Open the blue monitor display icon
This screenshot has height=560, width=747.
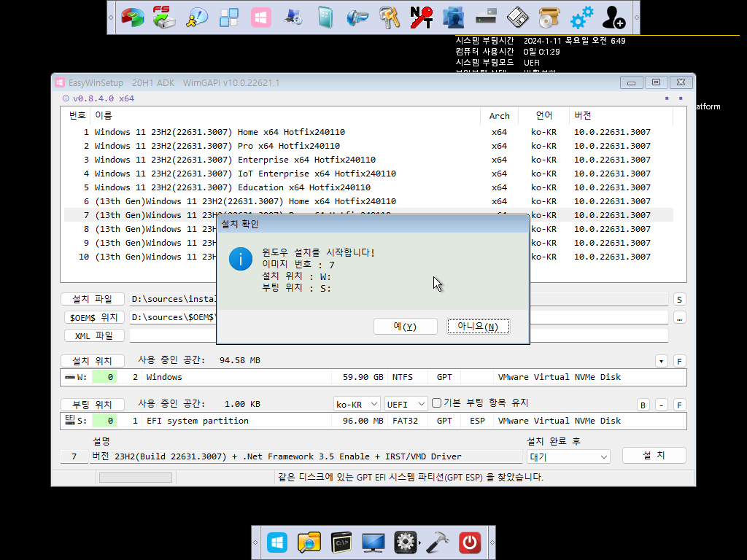373,542
